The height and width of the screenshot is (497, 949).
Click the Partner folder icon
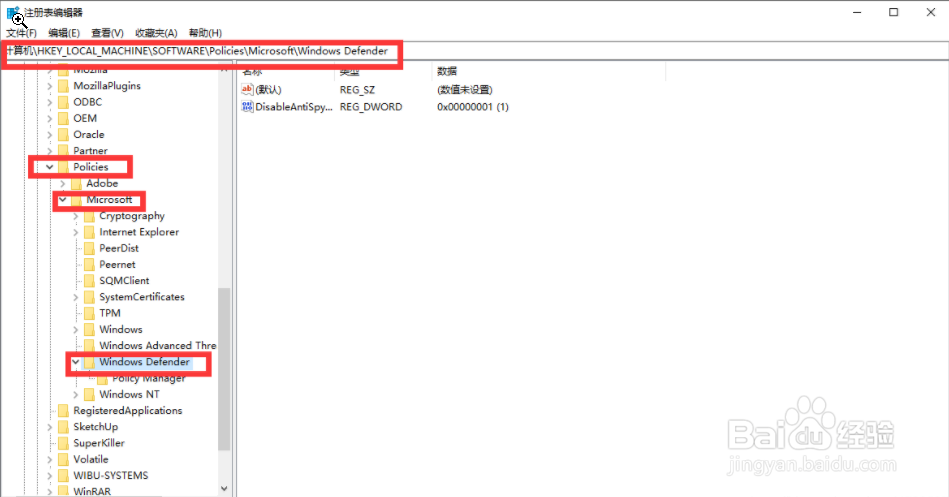(x=63, y=151)
